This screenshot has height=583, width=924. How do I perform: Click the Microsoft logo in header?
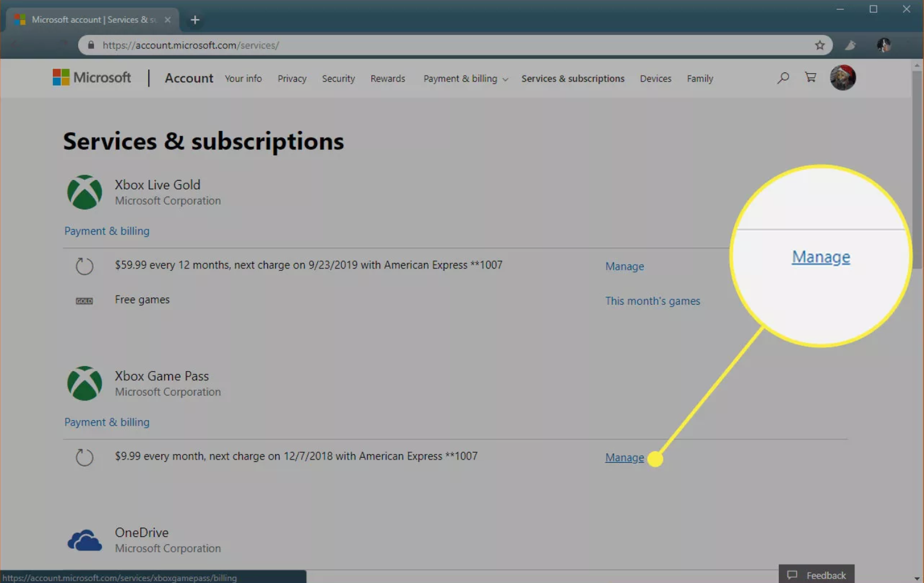pyautogui.click(x=92, y=78)
